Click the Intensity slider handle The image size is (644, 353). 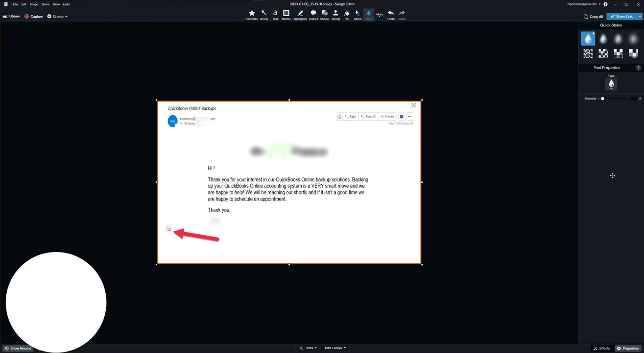coord(602,99)
